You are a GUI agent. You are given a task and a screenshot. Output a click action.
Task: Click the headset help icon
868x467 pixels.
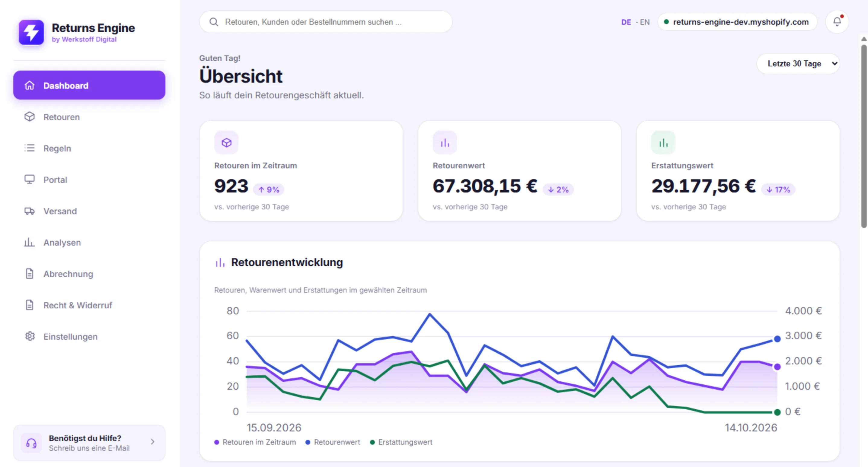[31, 443]
